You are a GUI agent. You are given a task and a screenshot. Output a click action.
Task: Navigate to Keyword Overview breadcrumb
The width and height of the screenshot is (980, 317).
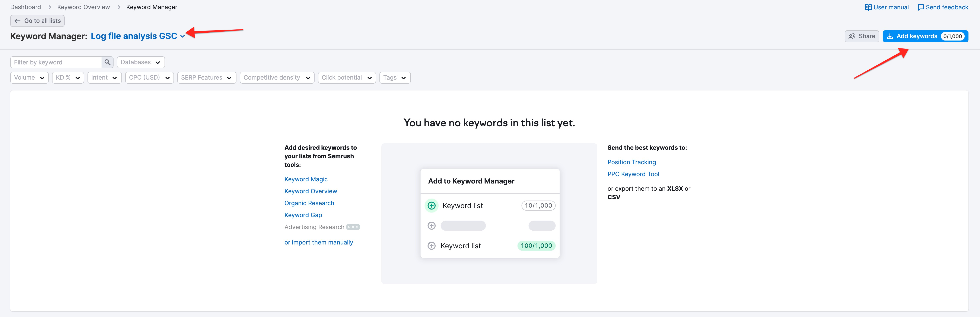coord(83,7)
